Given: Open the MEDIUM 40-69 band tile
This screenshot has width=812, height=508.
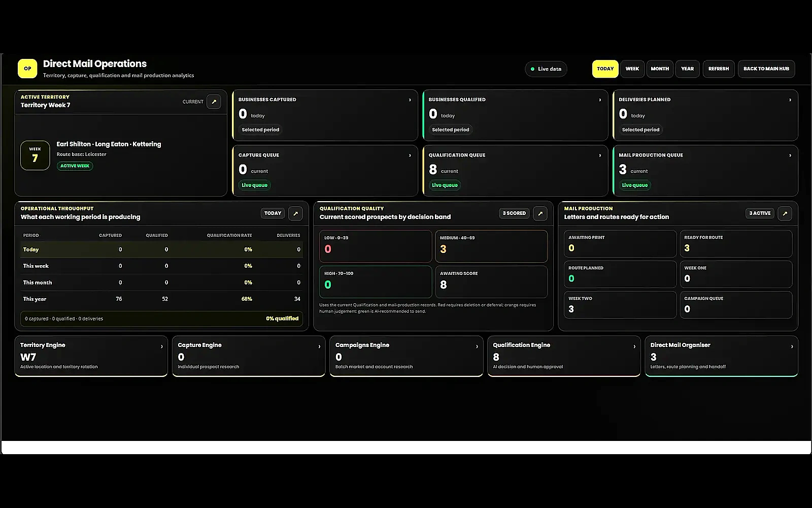Looking at the screenshot, I should [491, 246].
